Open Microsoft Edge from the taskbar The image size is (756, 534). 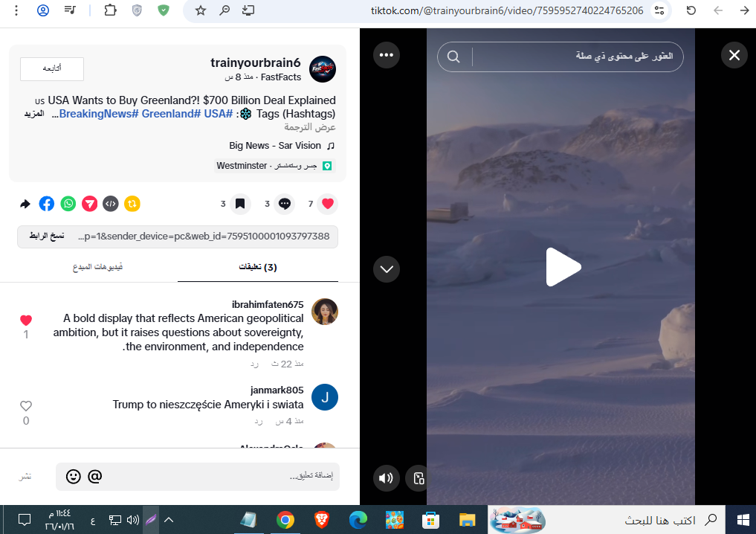pos(358,520)
